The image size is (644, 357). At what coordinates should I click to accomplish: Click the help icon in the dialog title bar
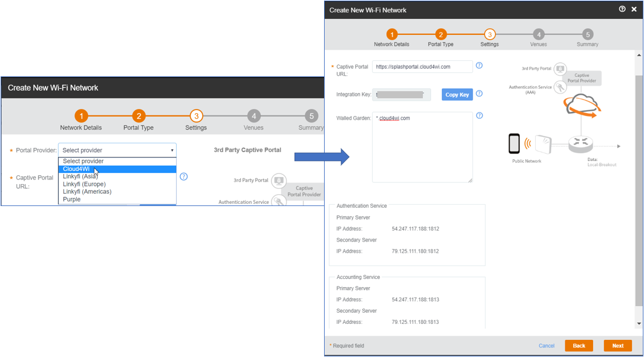click(x=622, y=9)
